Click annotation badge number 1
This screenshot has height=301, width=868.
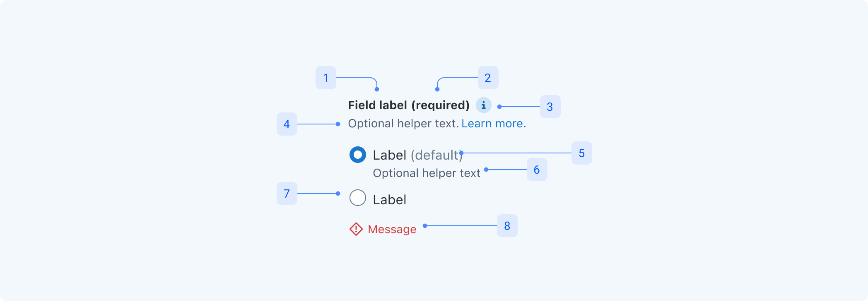pos(326,78)
